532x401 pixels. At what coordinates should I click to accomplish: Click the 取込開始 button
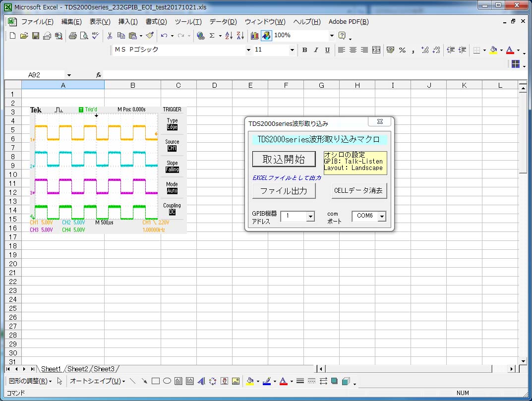tap(284, 159)
